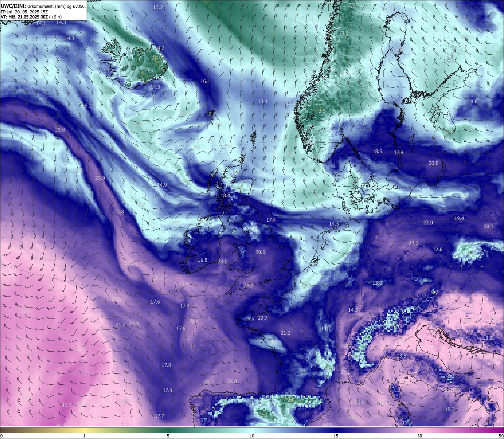This screenshot has height=439, width=504.
Task: Click the map value 14.1 in the top-left
Action: pos(41,24)
